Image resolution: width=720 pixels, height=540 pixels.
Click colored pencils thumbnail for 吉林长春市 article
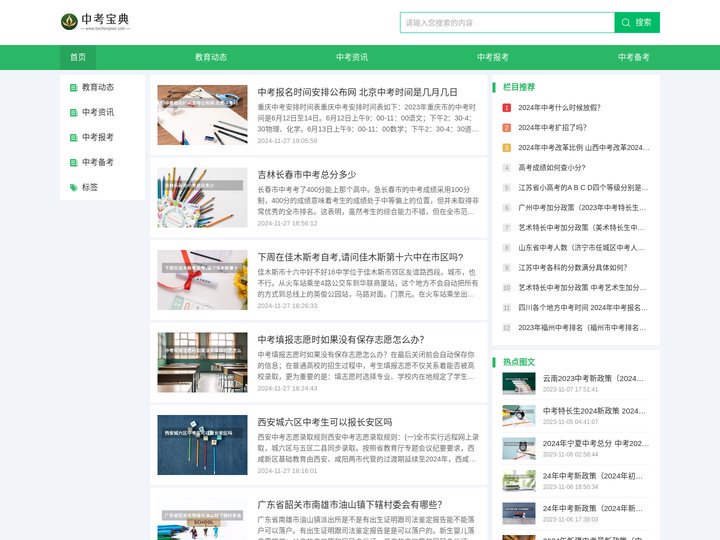pos(202,197)
